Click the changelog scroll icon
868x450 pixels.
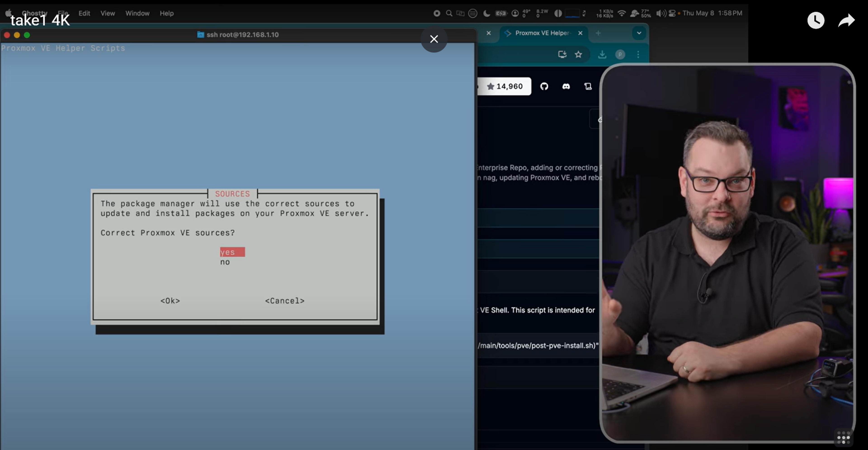(x=588, y=86)
